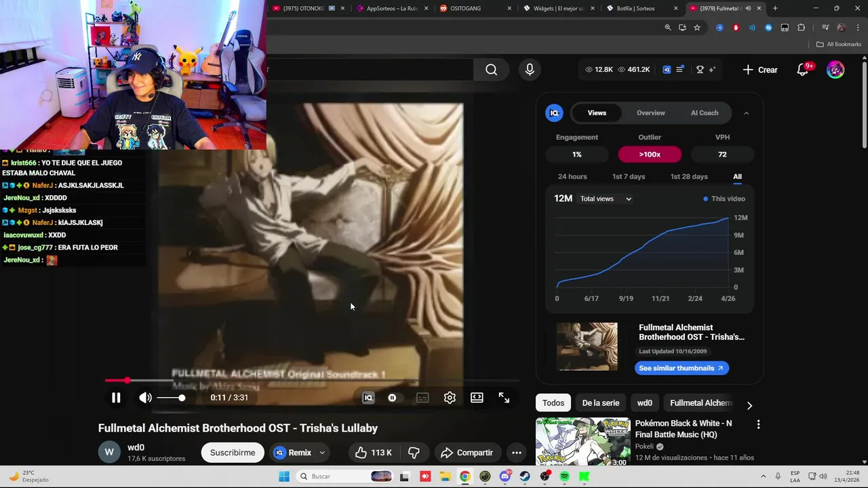The height and width of the screenshot is (488, 868).
Task: Mute the Fullmetal tab via speaker icon
Action: 748,8
